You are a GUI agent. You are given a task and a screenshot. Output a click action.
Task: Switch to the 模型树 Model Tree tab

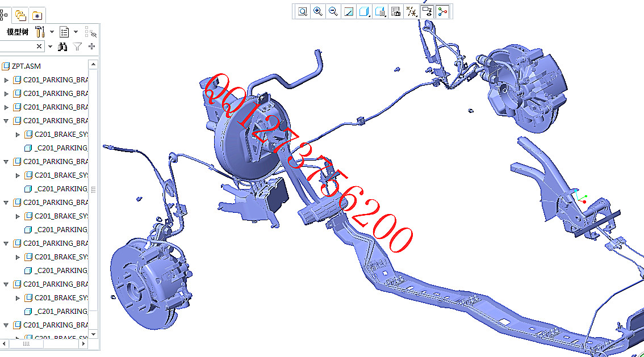(x=5, y=15)
